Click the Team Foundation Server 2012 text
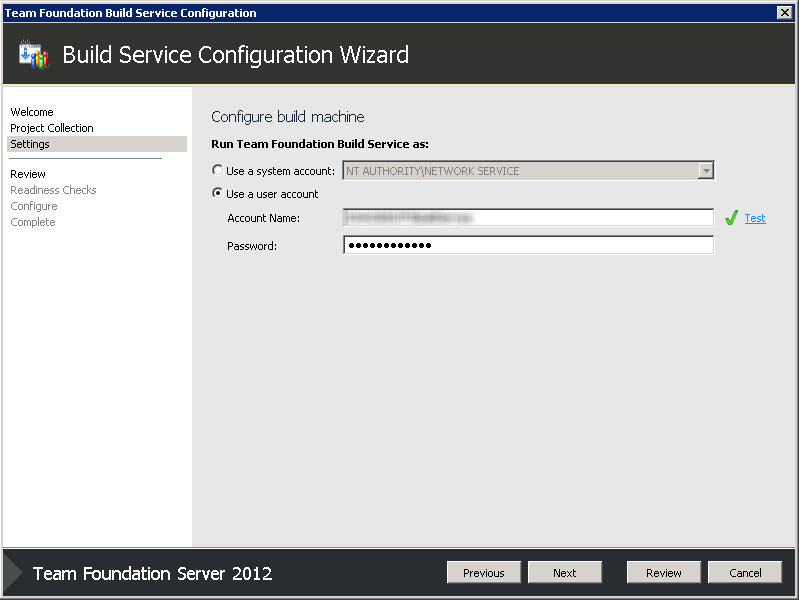799x600 pixels. (x=152, y=573)
